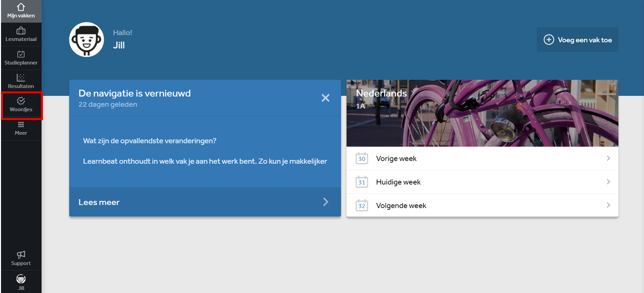Image resolution: width=644 pixels, height=293 pixels.
Task: Click calendar icon numbered 30
Action: 362,158
